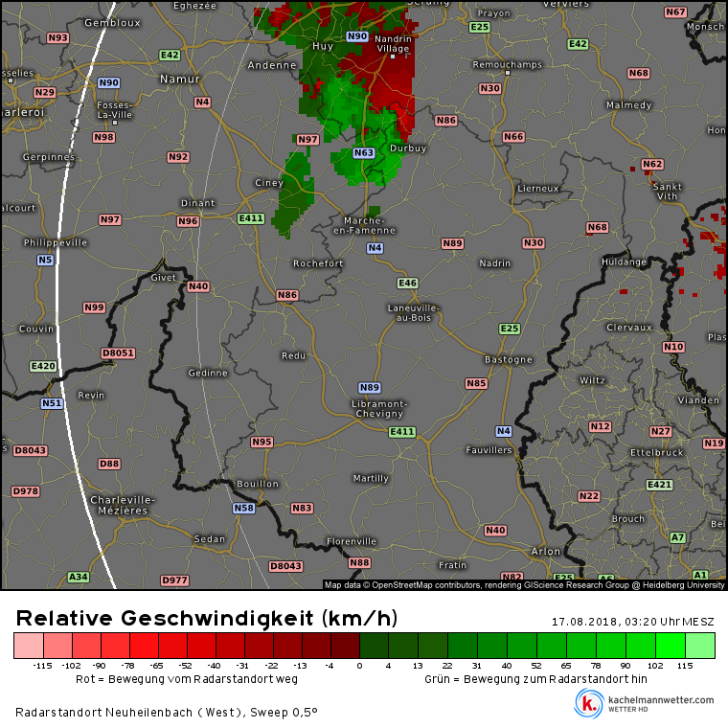Select the N67 road shield
728x728 pixels.
coord(675,11)
